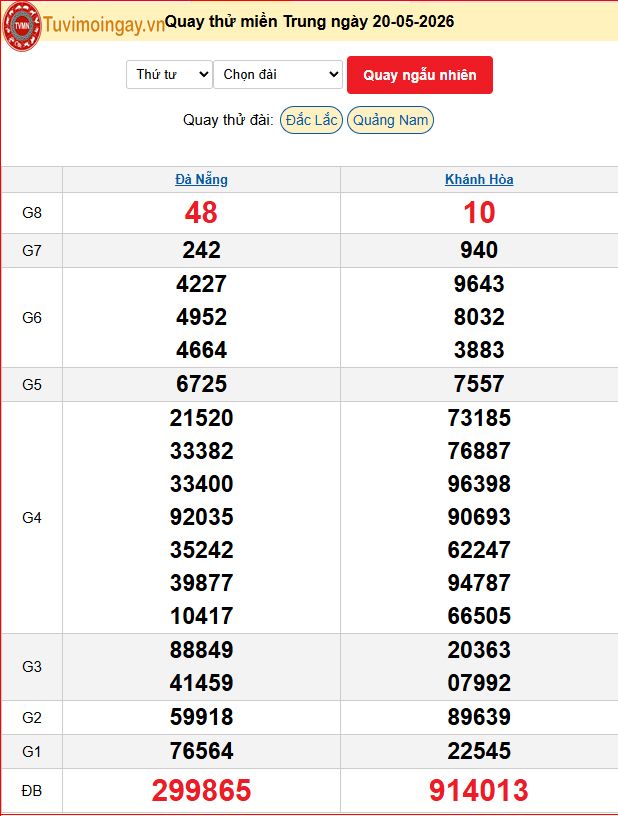
Task: Click the G3 row label
Action: [32, 667]
